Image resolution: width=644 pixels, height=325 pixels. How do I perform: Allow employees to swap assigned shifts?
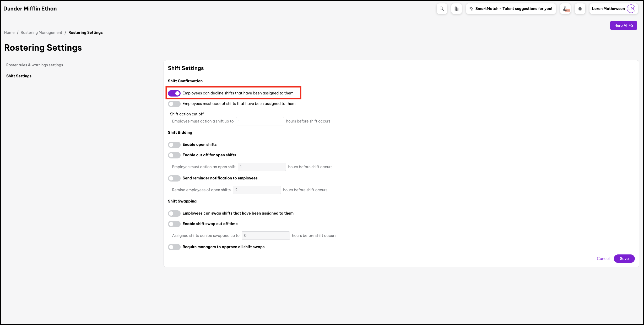174,213
